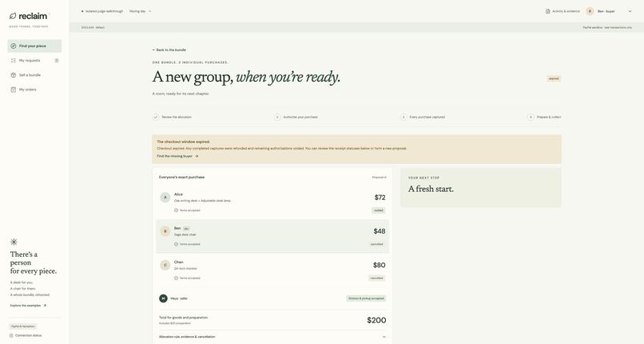Click the PayPal sandbox badge in sidebar

point(23,326)
